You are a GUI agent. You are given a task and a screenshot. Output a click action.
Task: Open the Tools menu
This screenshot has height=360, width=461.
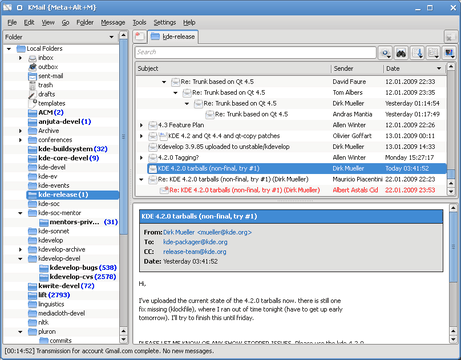click(139, 22)
